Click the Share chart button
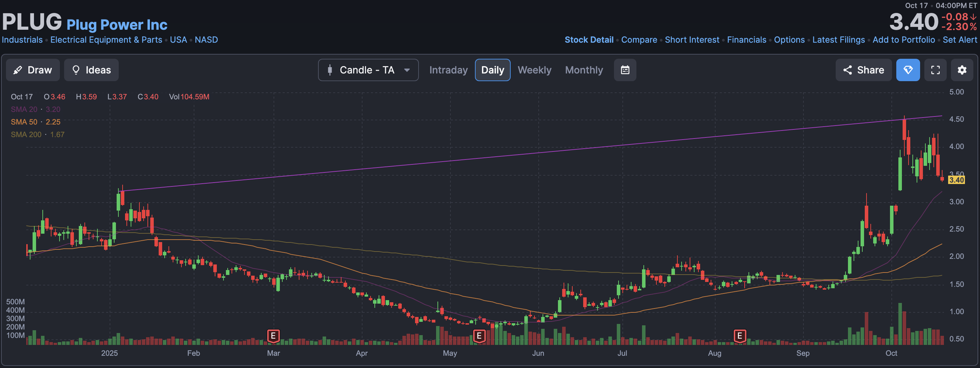Viewport: 980px width, 368px height. click(x=864, y=70)
